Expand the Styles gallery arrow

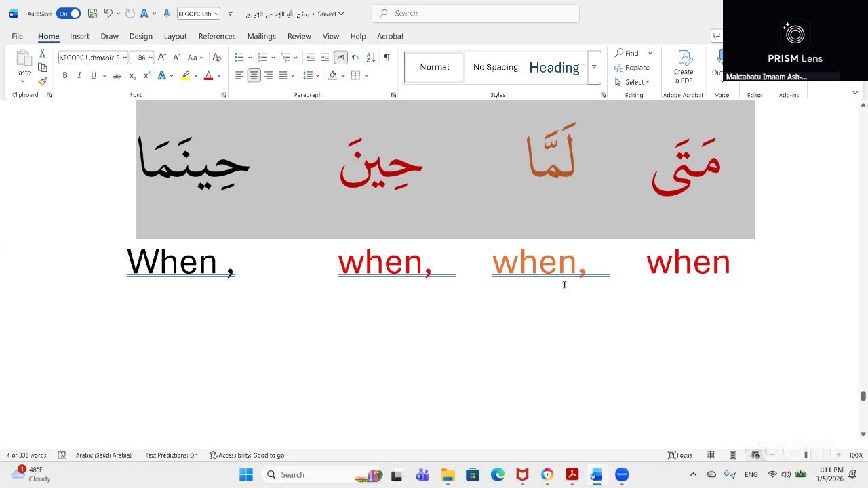594,67
